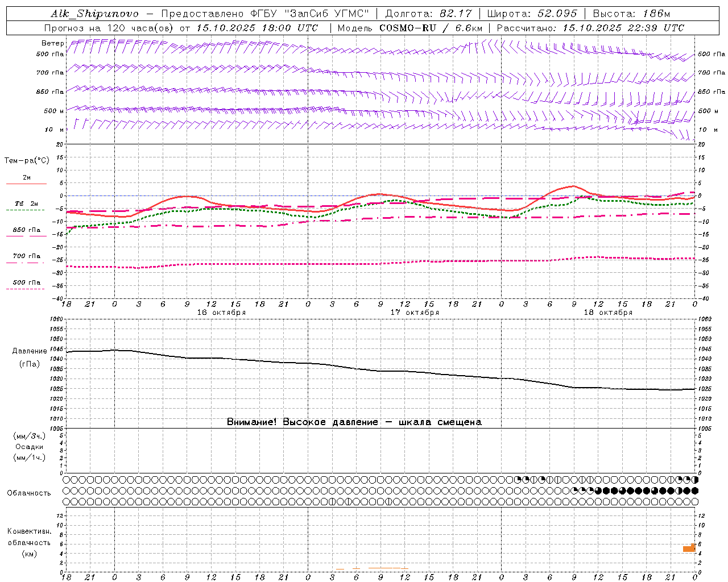Click the Осадки precipitation label
Screen dimensions: 728x582
coord(30,447)
